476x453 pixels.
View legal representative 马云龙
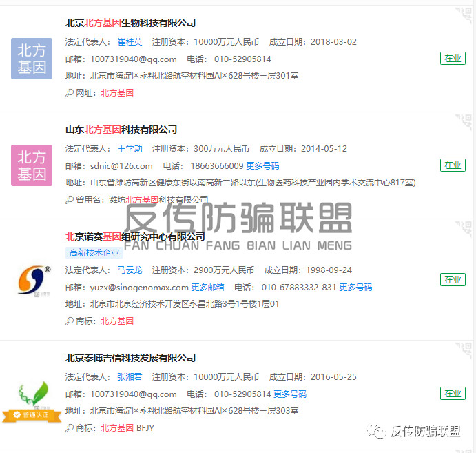(130, 270)
